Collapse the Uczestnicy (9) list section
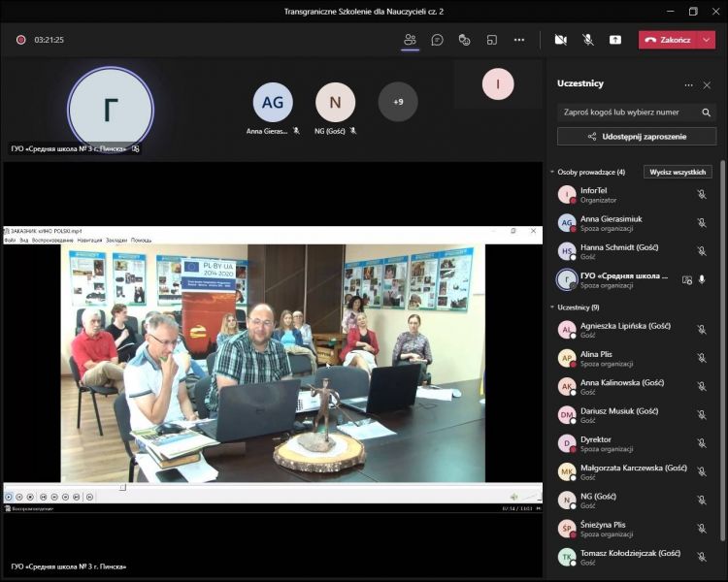The image size is (728, 582). (552, 307)
